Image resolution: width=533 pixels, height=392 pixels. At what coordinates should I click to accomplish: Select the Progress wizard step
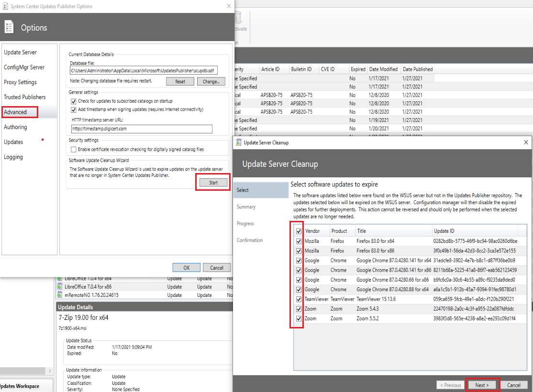[x=245, y=224]
